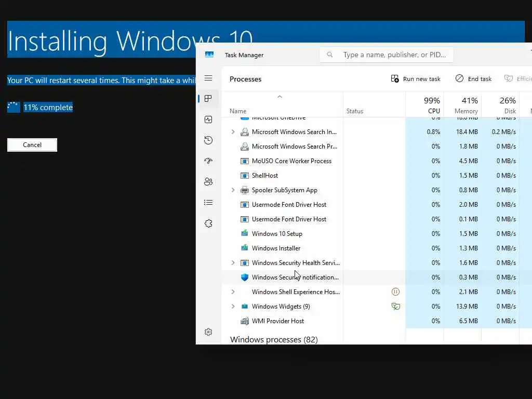Click the Spooler SubSystem App printer icon

point(245,190)
